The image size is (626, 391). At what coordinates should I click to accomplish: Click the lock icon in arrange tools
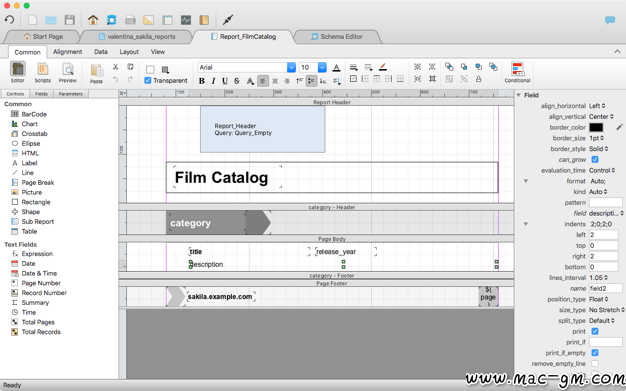[x=478, y=79]
